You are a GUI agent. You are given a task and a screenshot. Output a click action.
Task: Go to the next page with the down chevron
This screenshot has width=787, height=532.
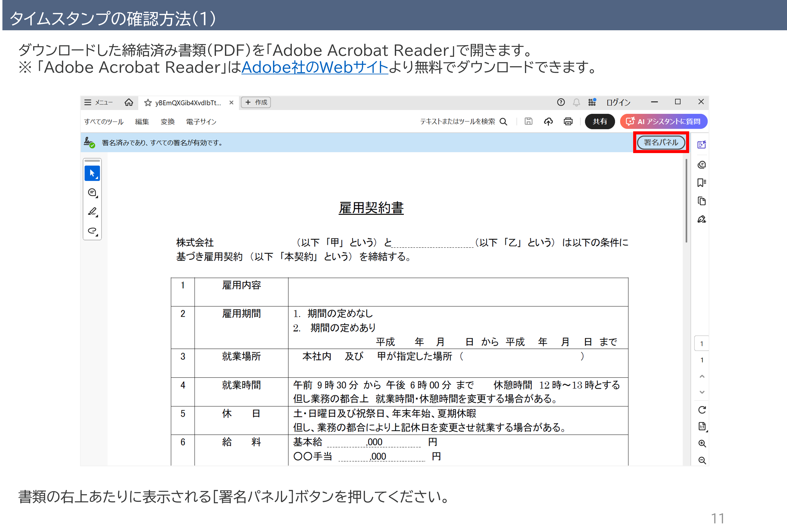702,392
